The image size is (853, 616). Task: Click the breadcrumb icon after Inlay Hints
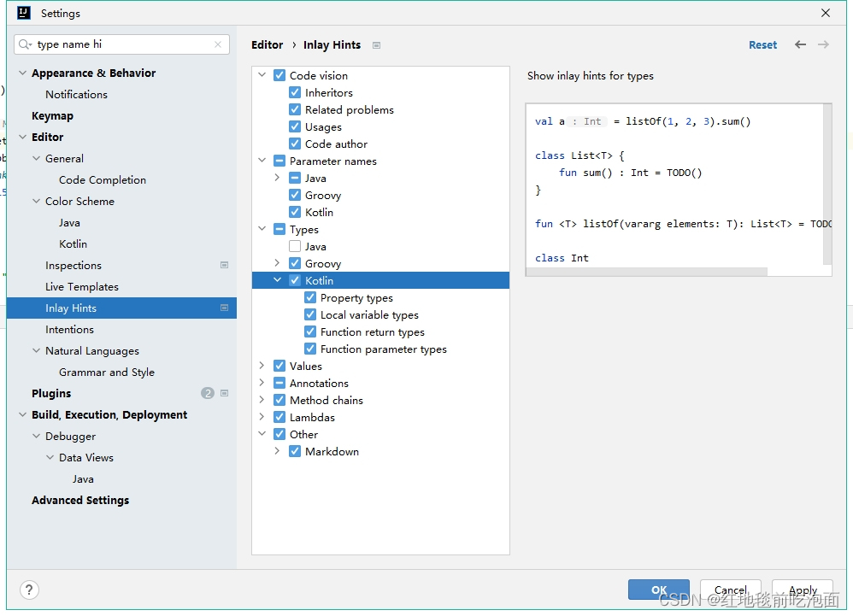[375, 44]
